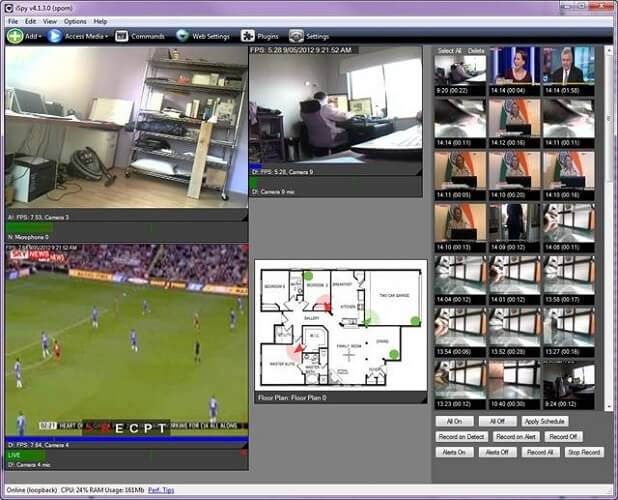Open the View menu
The width and height of the screenshot is (618, 500).
tap(50, 21)
